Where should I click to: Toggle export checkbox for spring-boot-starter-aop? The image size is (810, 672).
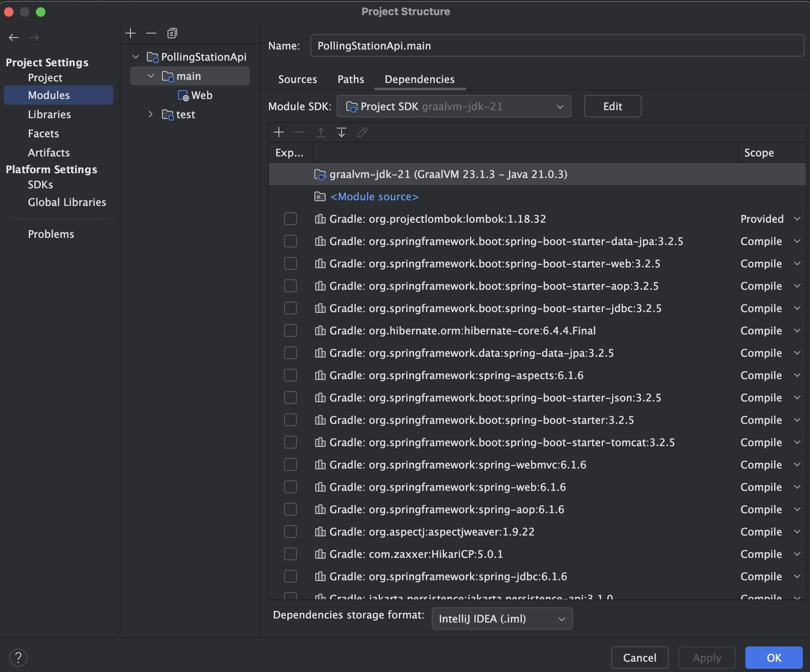(290, 286)
